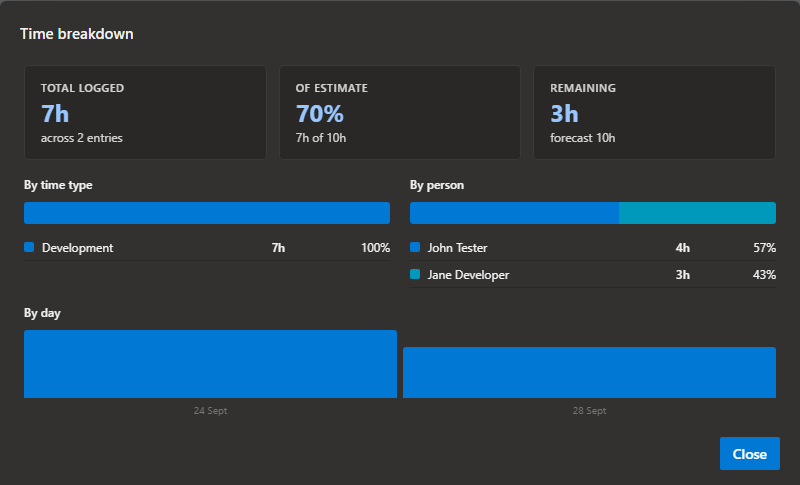Click the 'TOTAL LOGGED' card label

[x=82, y=88]
